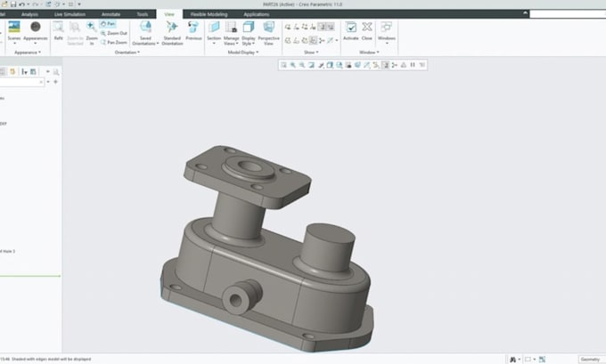
Task: Open the model tree settings dropdown arrow
Action: (48, 72)
